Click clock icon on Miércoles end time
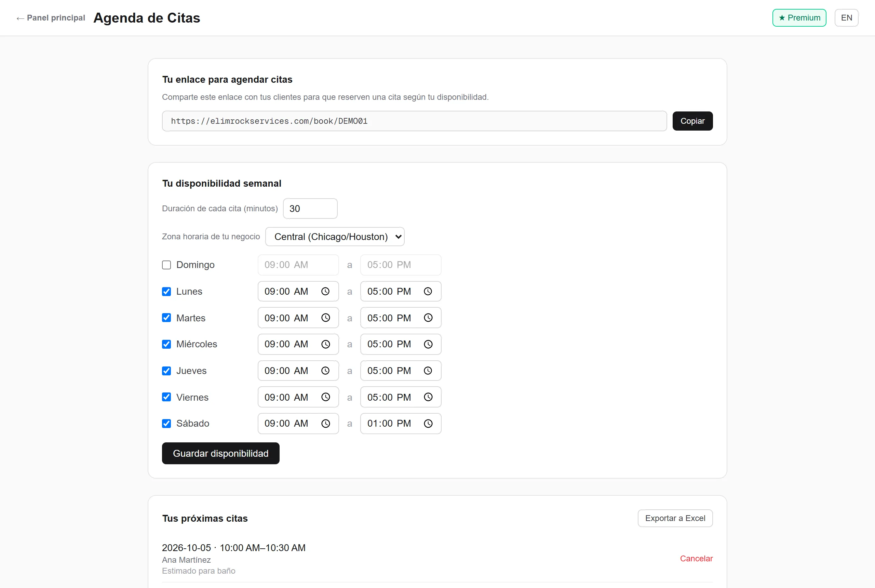The height and width of the screenshot is (588, 875). point(428,344)
